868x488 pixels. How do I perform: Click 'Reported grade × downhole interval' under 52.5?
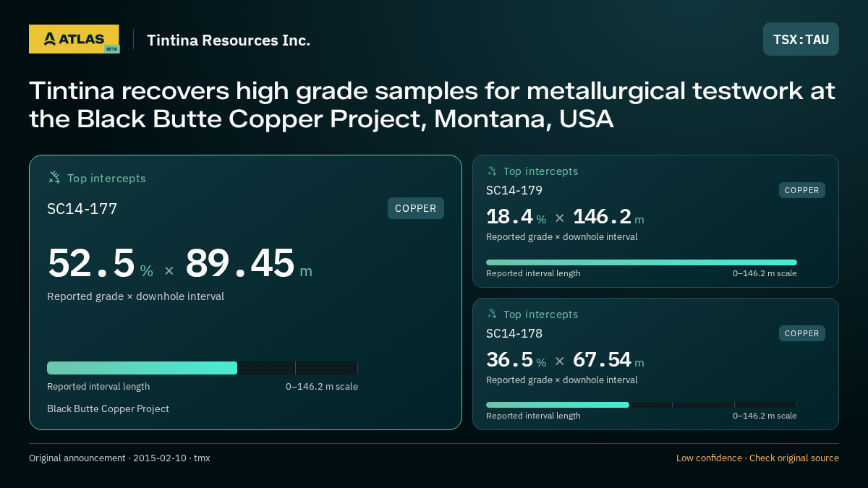point(135,296)
